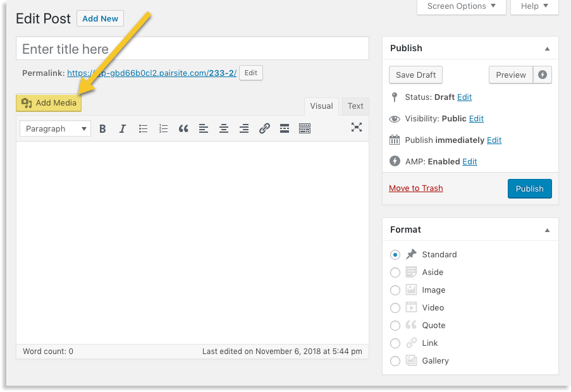Insert a bulleted list

click(143, 128)
